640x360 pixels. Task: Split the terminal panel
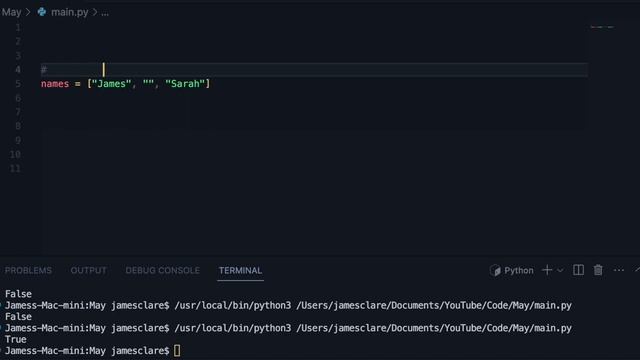coord(578,270)
